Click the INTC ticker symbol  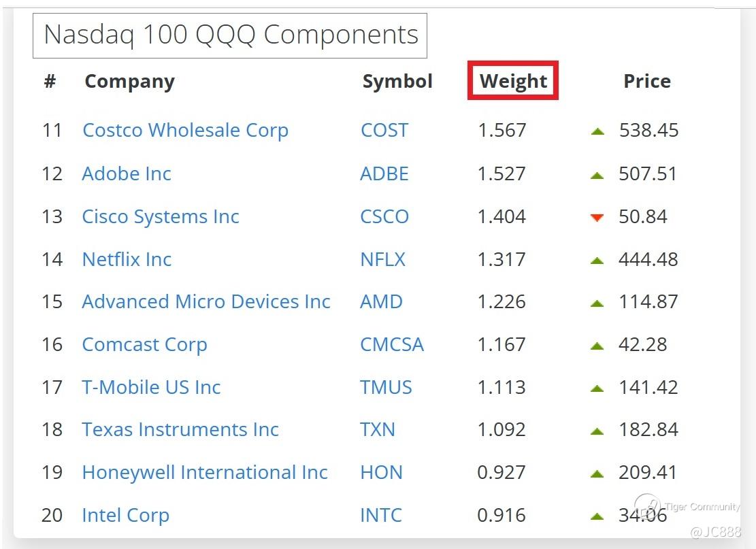tap(380, 515)
